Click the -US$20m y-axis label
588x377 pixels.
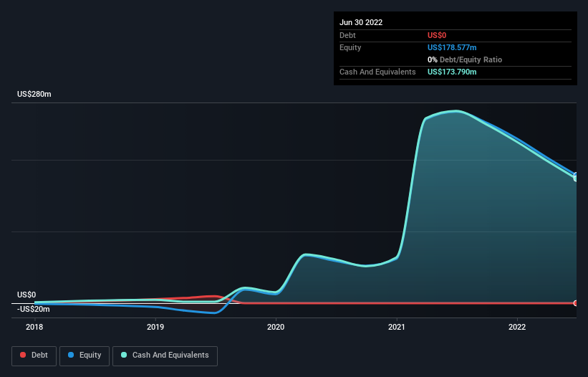(x=34, y=309)
